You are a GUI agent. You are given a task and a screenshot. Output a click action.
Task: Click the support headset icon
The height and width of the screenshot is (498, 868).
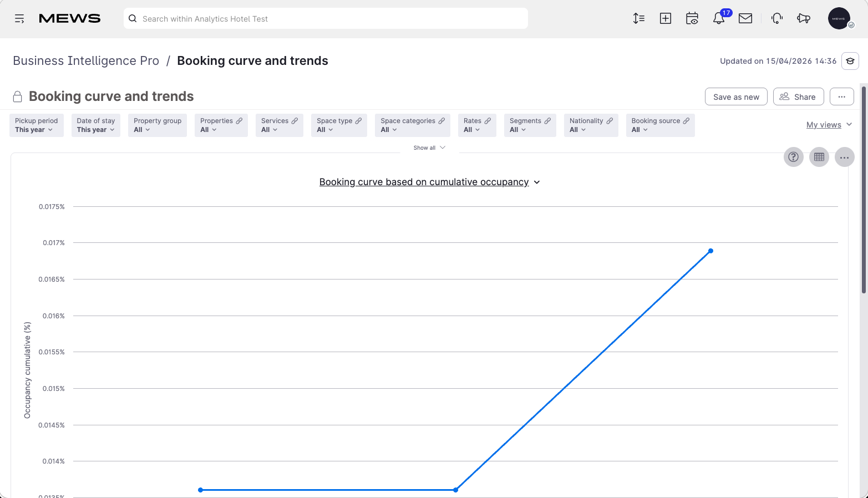[x=777, y=18]
